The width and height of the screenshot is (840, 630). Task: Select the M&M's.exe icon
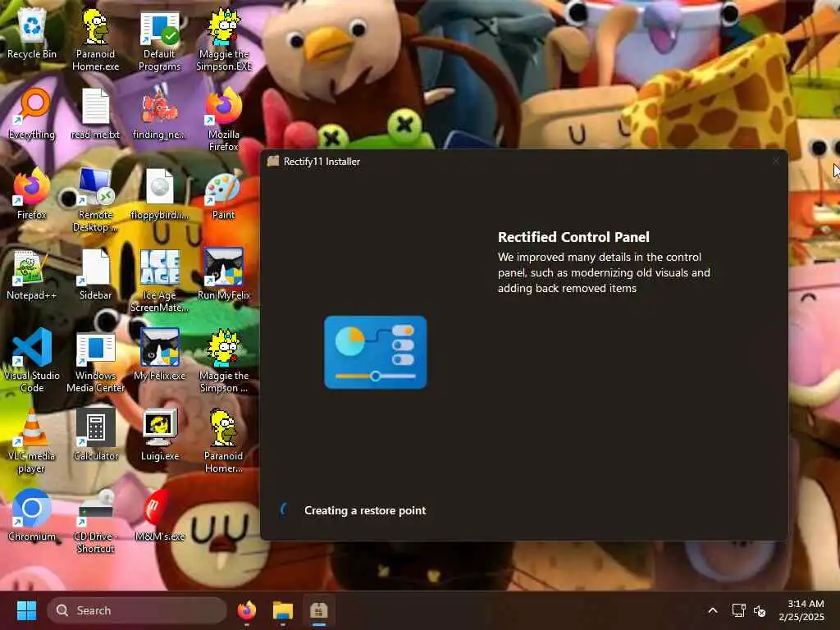[x=160, y=515]
